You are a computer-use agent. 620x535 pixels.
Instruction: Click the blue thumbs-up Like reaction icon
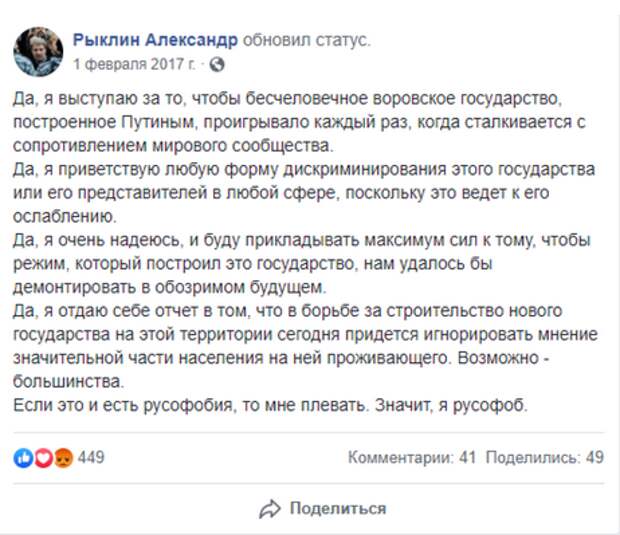23,458
